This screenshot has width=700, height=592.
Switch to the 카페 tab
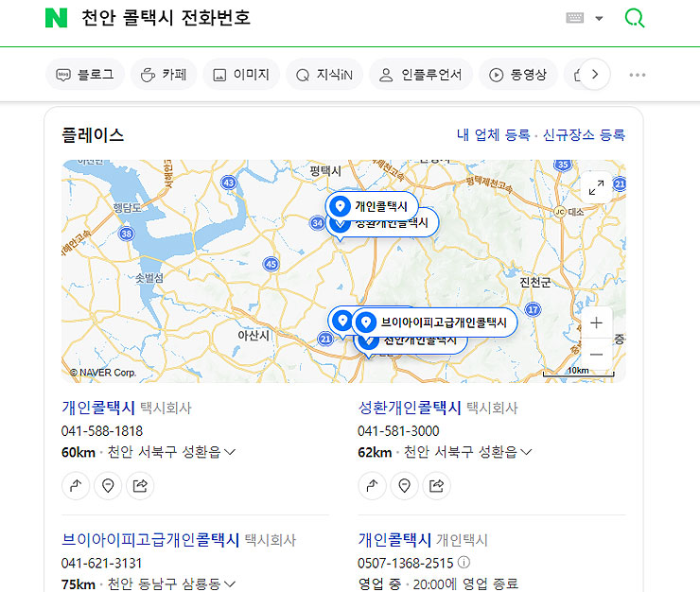tap(164, 74)
